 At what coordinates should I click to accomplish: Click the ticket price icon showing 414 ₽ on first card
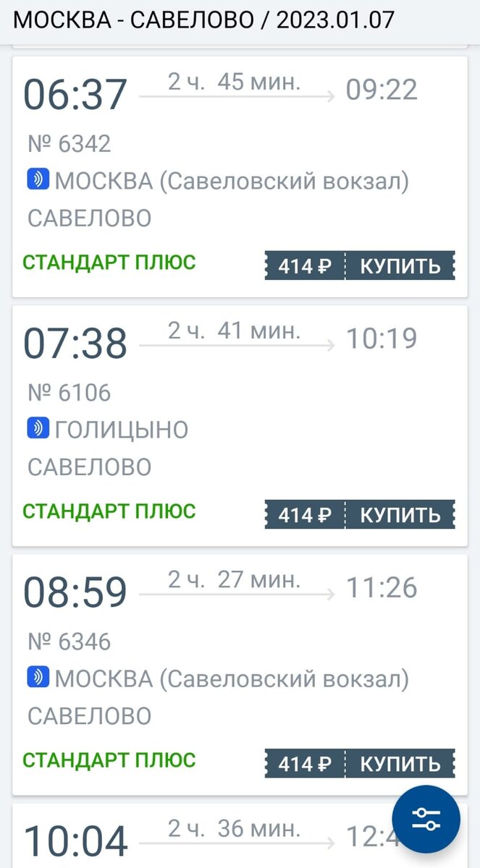[303, 265]
